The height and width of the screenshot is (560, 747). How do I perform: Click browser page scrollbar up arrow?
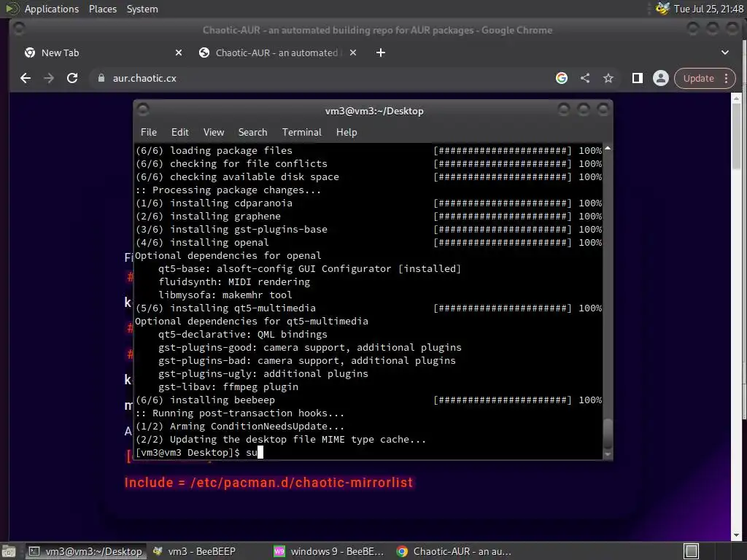pos(736,98)
